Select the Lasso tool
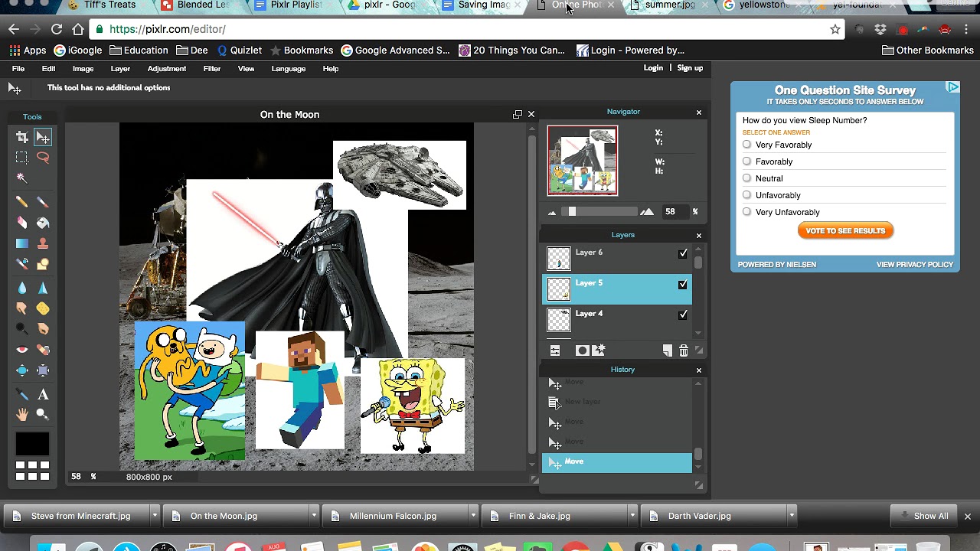Screen dimensions: 980x551 click(43, 158)
